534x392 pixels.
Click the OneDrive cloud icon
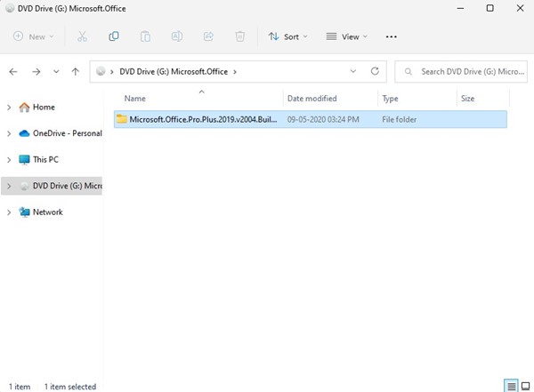[24, 133]
